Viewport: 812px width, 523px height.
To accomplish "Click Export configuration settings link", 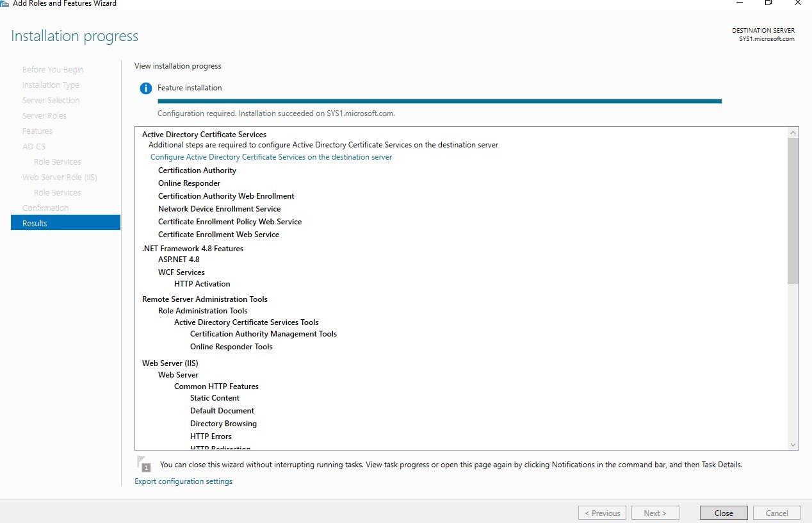I will point(183,481).
